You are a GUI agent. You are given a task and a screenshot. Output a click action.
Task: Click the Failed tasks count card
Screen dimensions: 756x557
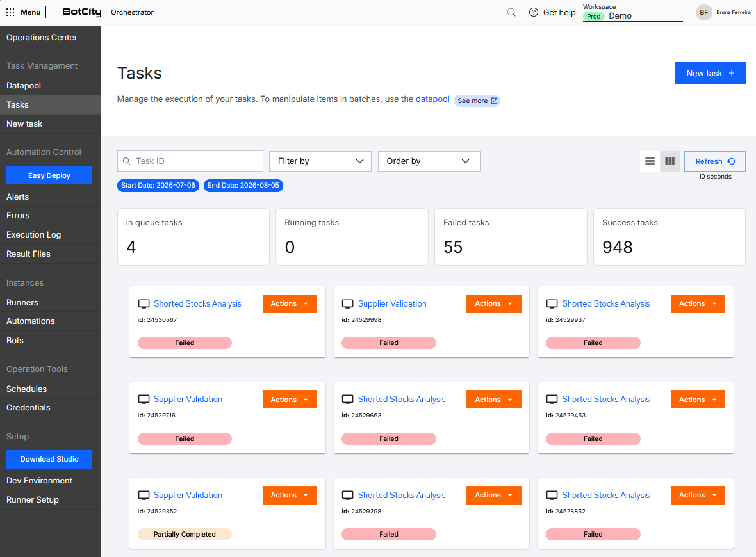click(511, 237)
